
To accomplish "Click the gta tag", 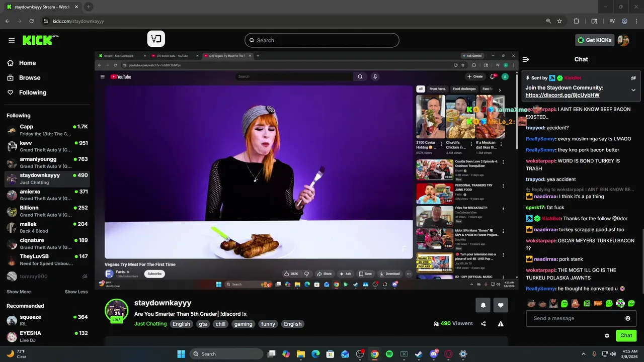I will pyautogui.click(x=203, y=324).
